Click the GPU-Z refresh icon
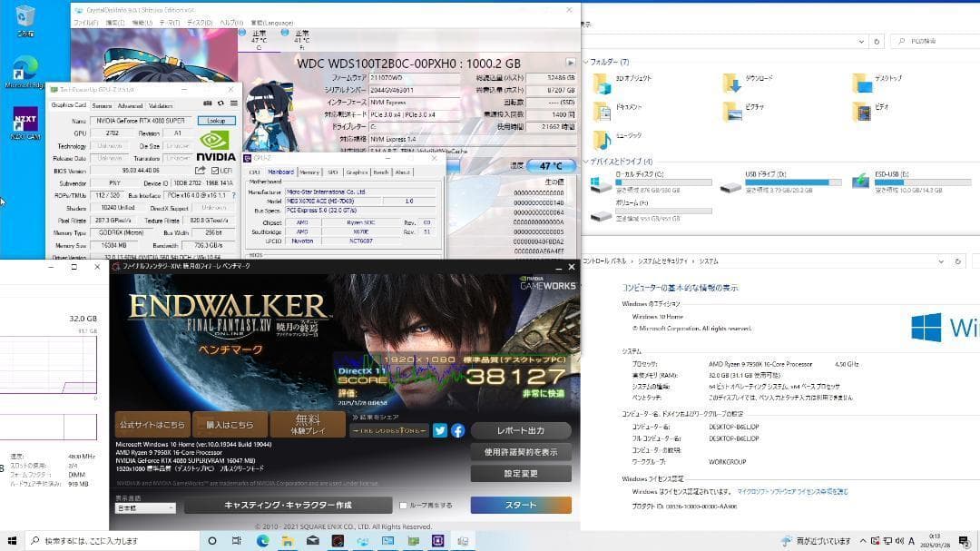This screenshot has height=551, width=980. (x=220, y=103)
